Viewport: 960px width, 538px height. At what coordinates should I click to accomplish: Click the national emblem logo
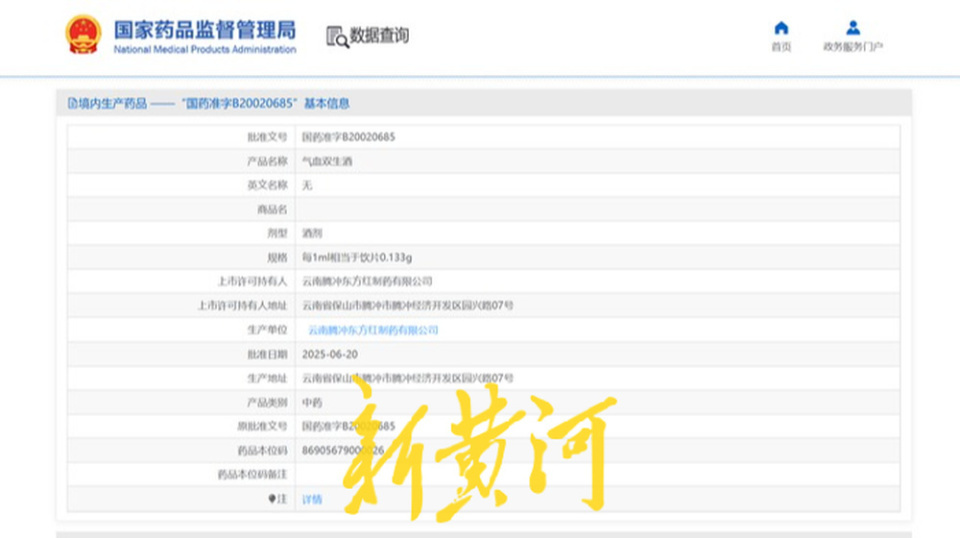point(83,34)
